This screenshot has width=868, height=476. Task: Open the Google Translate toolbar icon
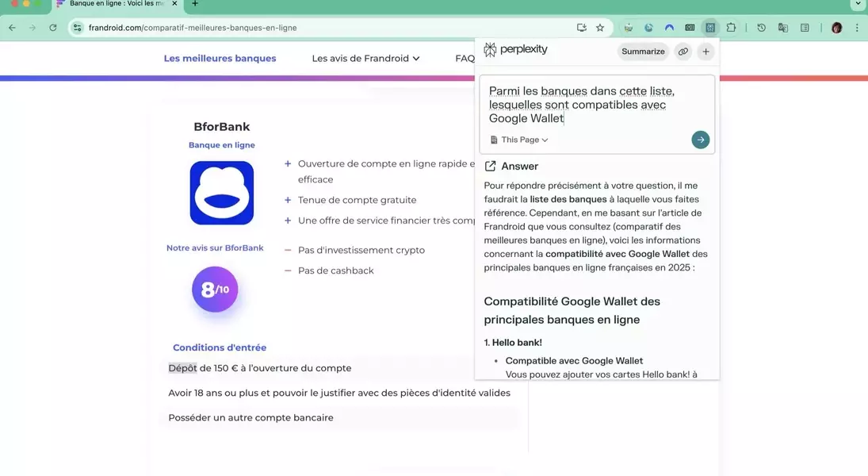[782, 28]
